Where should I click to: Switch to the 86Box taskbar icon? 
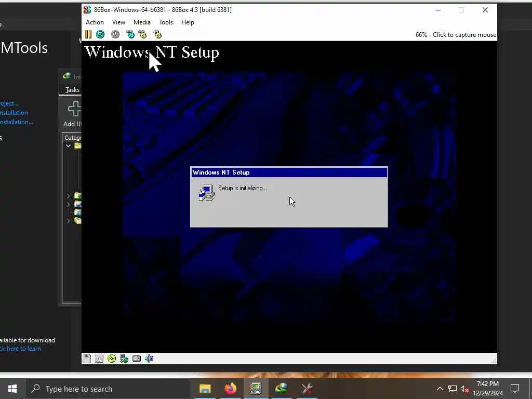[x=256, y=389]
